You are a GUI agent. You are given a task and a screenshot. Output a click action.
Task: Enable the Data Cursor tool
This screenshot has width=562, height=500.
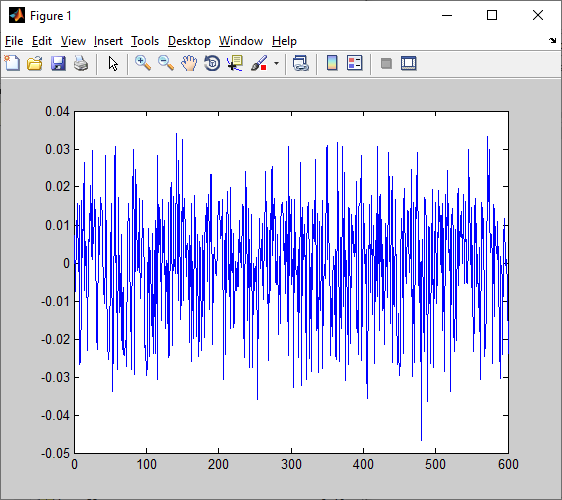[x=235, y=63]
